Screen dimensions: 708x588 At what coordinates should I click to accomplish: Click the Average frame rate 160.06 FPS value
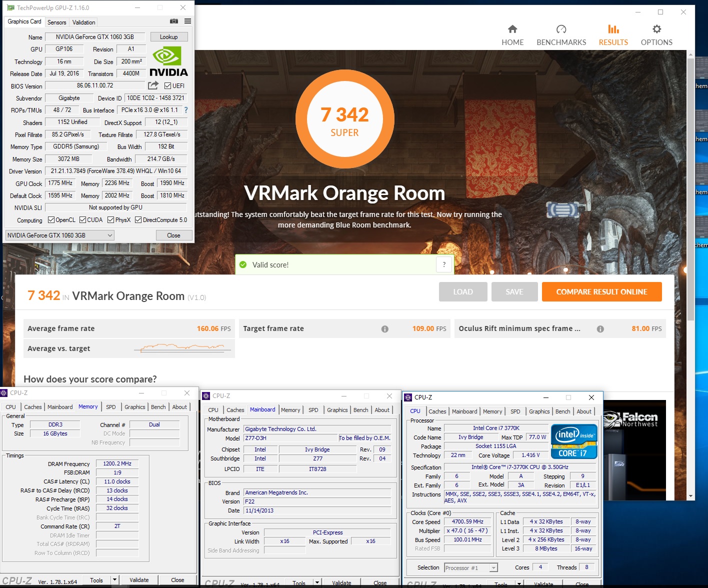click(x=213, y=329)
